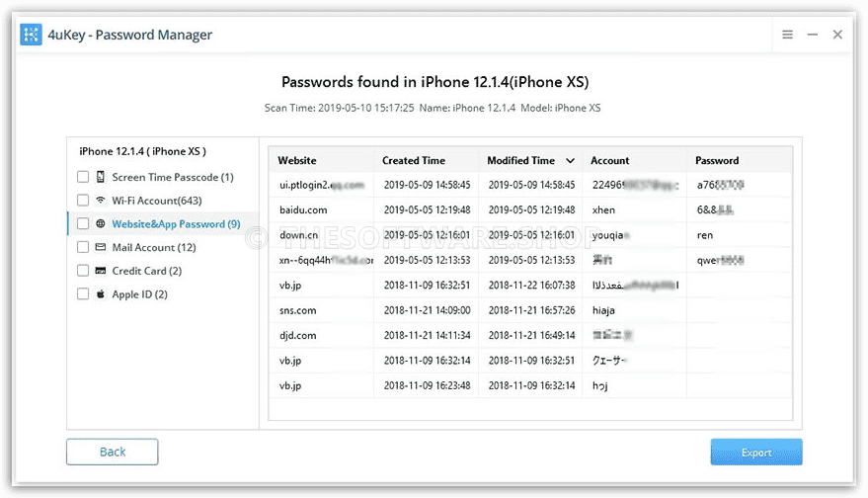
Task: Sort by Created Time column header
Action: [414, 160]
